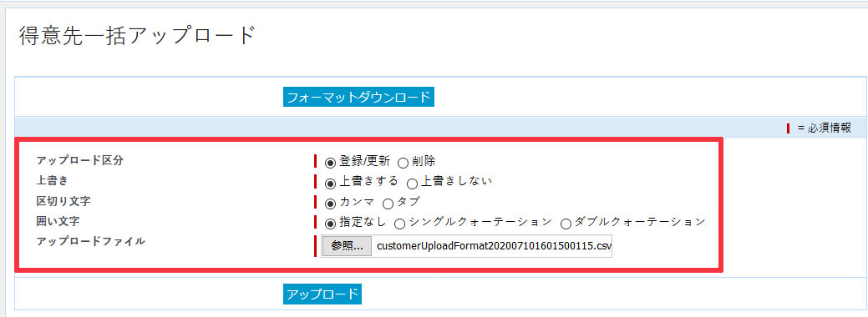Select 指定なし for enclosing character

point(330,224)
